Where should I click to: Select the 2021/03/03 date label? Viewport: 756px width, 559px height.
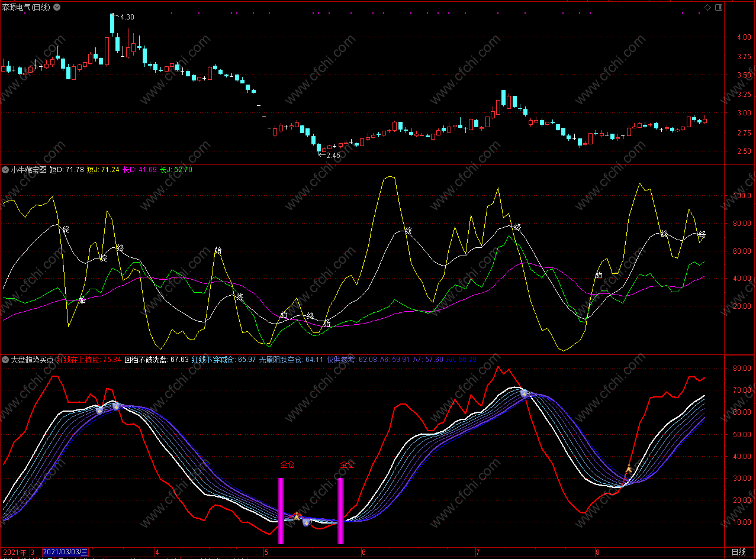pyautogui.click(x=66, y=552)
